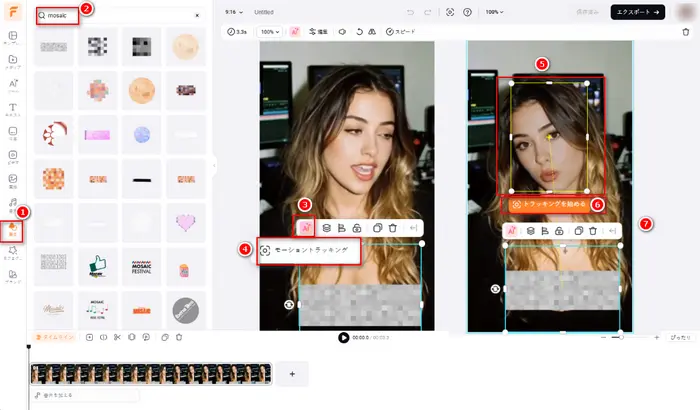Click the rotate handle beside right mosaic
Screen dimensions: 700x410
(495, 289)
